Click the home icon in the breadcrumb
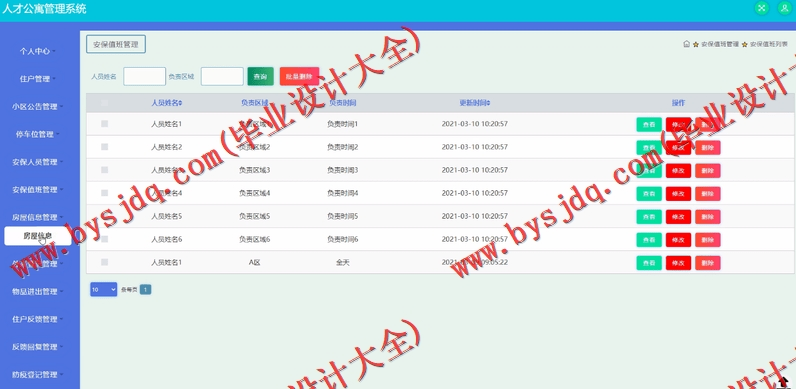This screenshot has width=796, height=389. click(x=686, y=44)
